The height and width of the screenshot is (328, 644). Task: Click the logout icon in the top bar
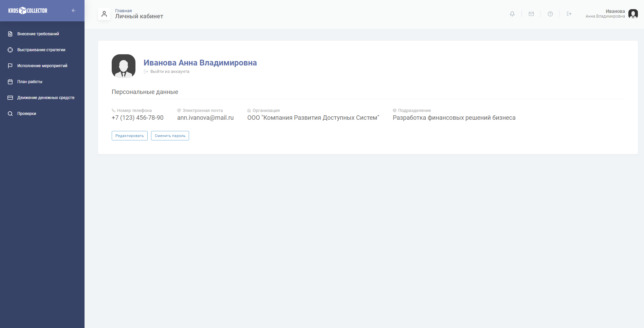pyautogui.click(x=569, y=14)
